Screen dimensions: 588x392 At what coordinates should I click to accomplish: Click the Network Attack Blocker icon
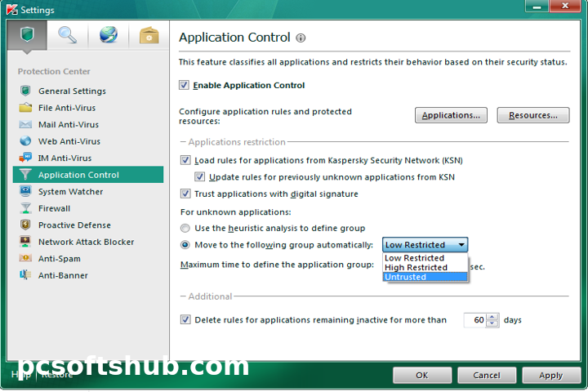[25, 242]
